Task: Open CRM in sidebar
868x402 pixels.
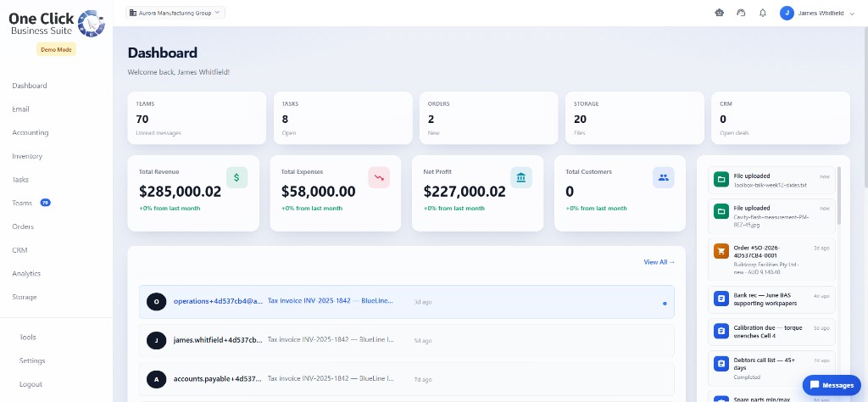Action: click(x=19, y=250)
